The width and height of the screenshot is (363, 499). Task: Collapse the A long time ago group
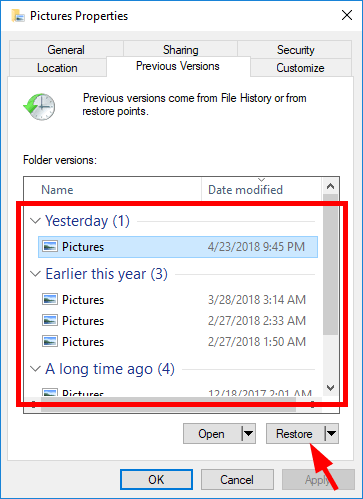(x=35, y=369)
